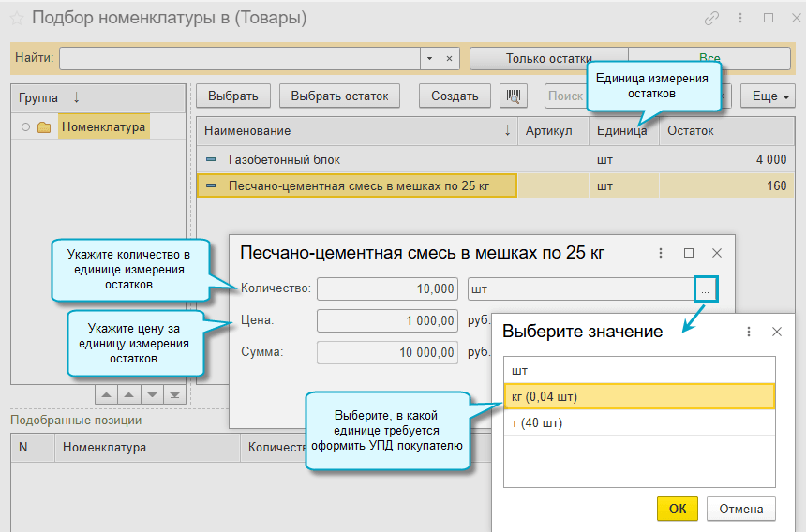Click the Поиск list search field
The width and height of the screenshot is (806, 532).
565,96
